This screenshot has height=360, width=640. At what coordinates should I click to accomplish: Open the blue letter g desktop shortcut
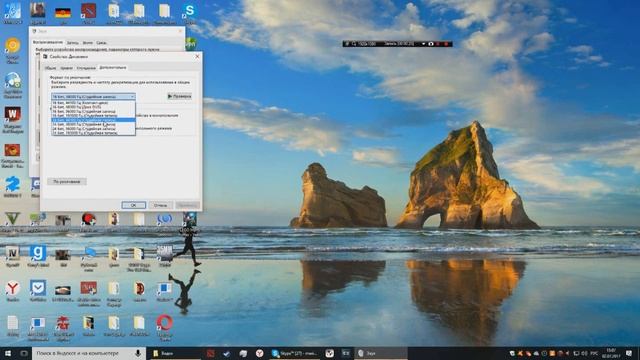(x=38, y=253)
